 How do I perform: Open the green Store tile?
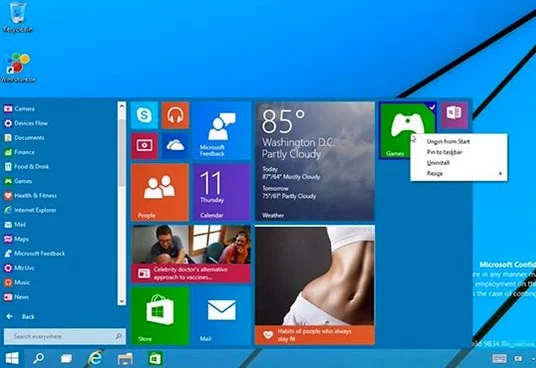coord(160,316)
